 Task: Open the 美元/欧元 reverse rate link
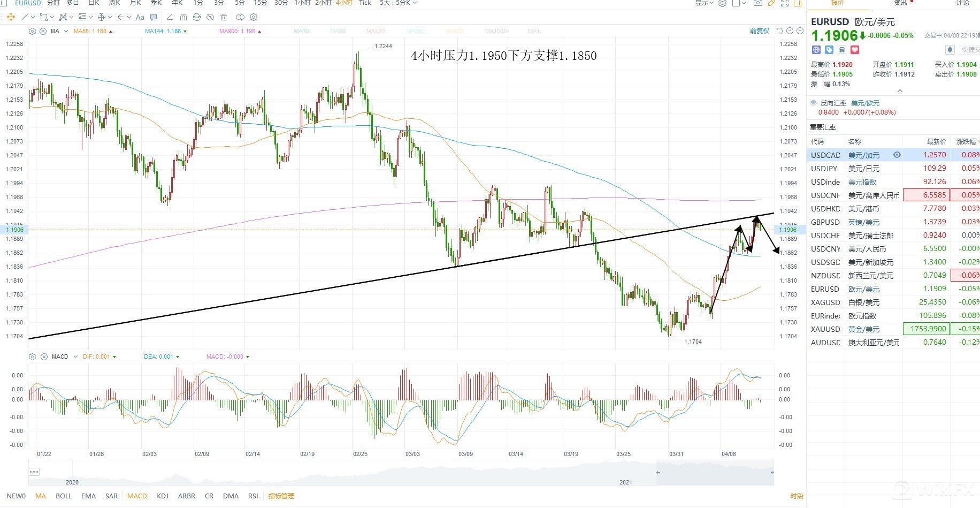(x=865, y=103)
